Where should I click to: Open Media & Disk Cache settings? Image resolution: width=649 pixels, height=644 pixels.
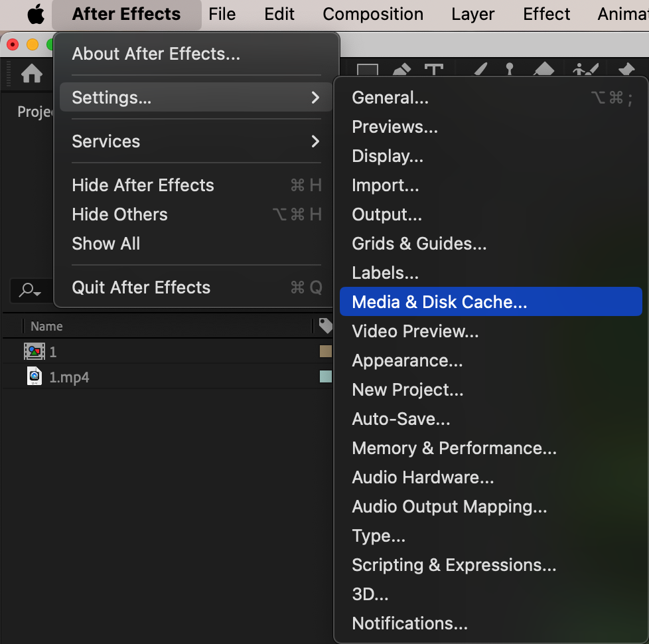[439, 302]
